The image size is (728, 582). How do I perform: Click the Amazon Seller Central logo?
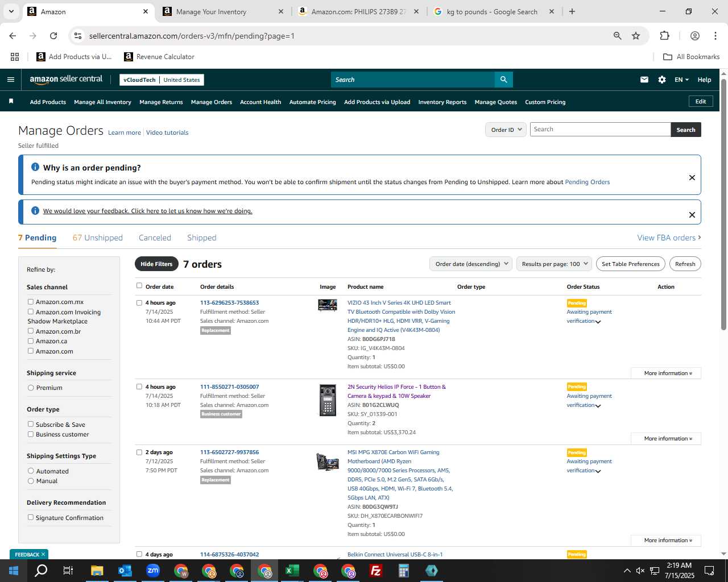pos(66,80)
